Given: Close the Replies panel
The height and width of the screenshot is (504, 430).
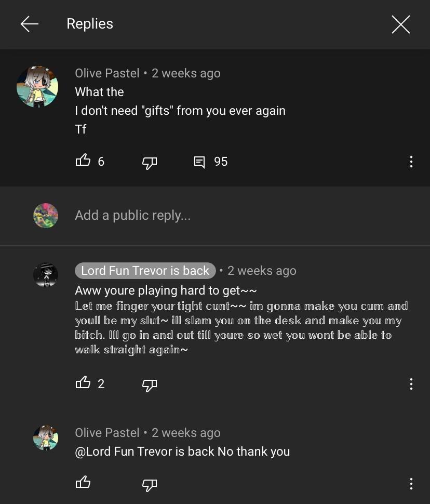Looking at the screenshot, I should pos(400,24).
